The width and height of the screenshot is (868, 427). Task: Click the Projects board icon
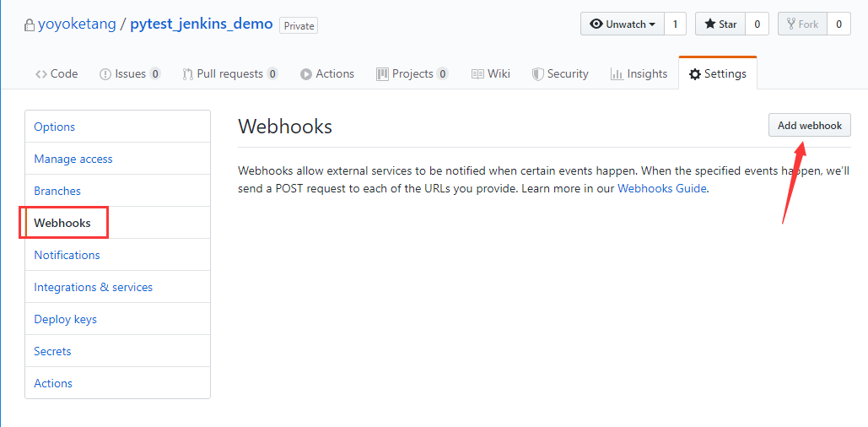[382, 74]
